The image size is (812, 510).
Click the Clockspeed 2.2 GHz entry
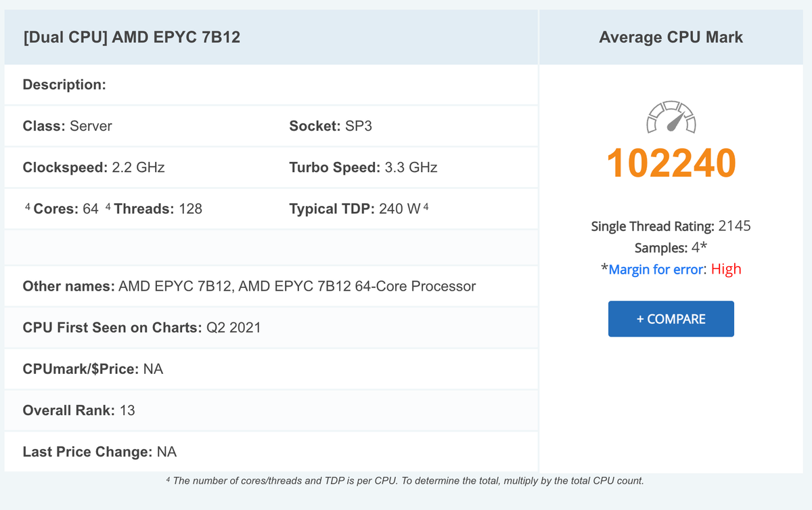(x=93, y=167)
